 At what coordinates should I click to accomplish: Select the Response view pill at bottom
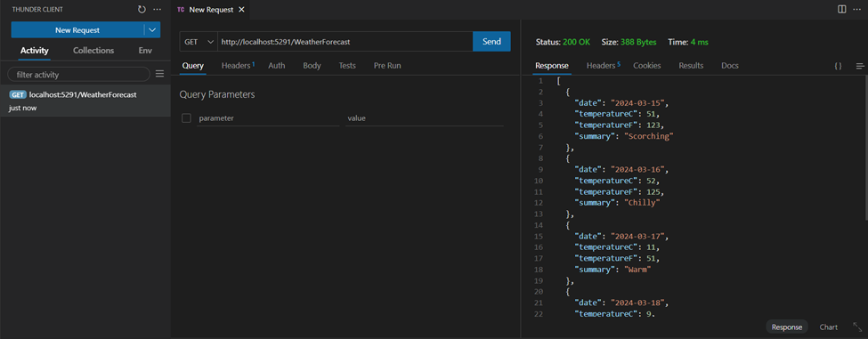(x=787, y=327)
